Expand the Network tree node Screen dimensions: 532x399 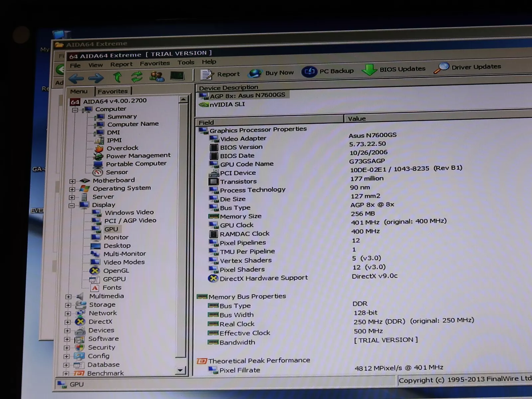68,314
